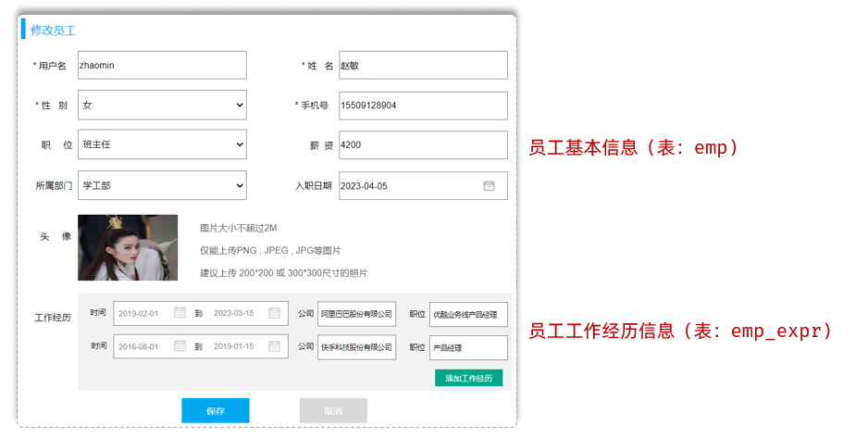Select the employee avatar photo
This screenshot has width=868, height=438.
(x=128, y=247)
